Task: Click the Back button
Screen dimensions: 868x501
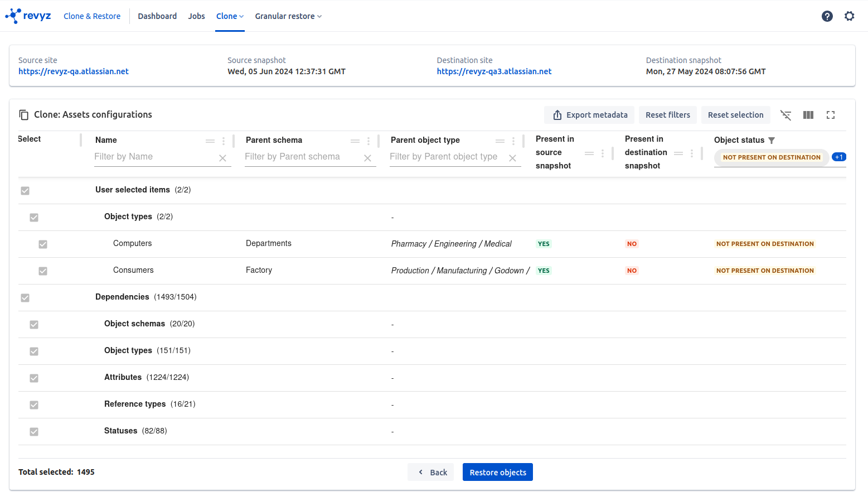Action: click(x=431, y=472)
